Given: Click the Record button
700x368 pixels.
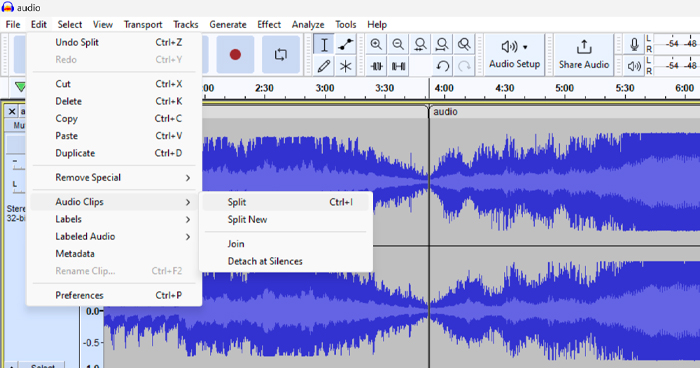Looking at the screenshot, I should coord(235,54).
